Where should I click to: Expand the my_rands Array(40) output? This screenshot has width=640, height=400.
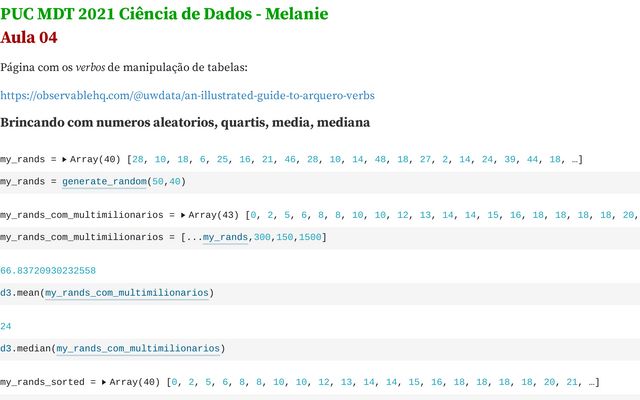[x=64, y=160]
